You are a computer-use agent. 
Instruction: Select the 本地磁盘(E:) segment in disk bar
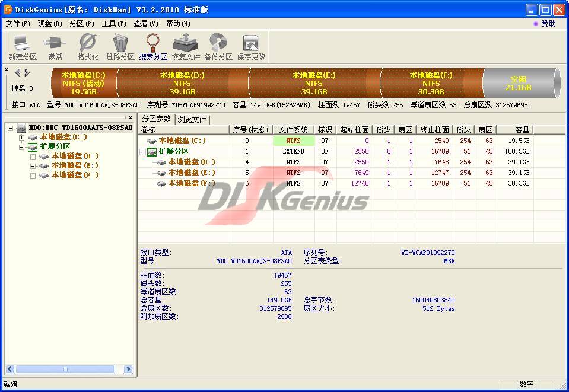[314, 83]
